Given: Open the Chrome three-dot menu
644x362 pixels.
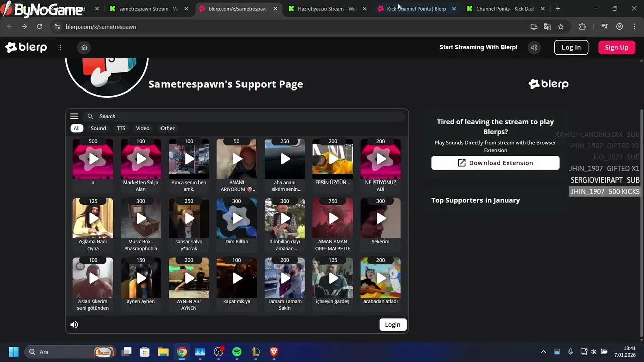Looking at the screenshot, I should click(634, 27).
